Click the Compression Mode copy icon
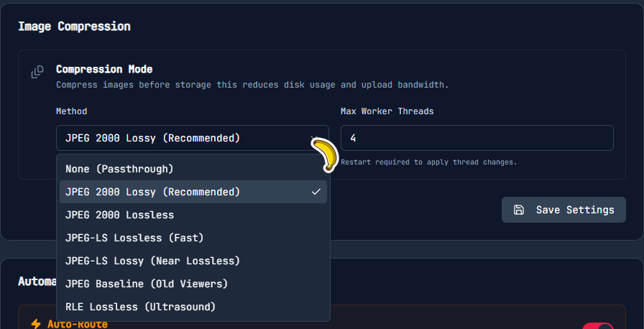 tap(37, 73)
